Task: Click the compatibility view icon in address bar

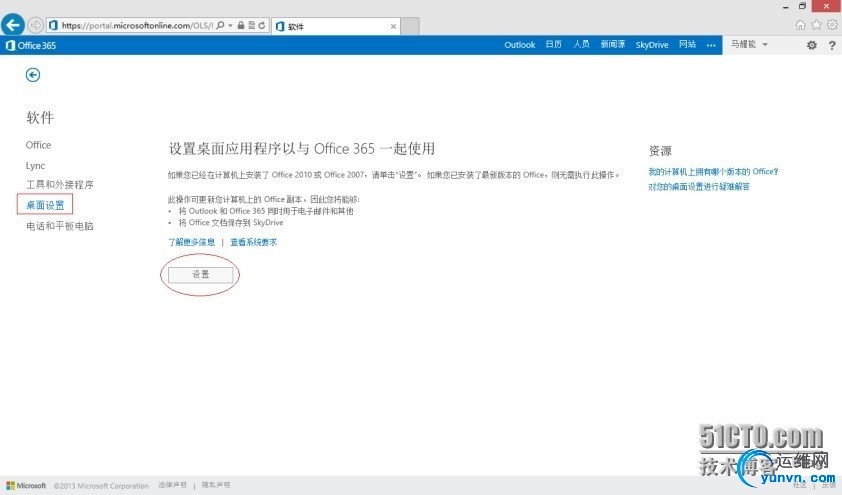Action: [251, 25]
